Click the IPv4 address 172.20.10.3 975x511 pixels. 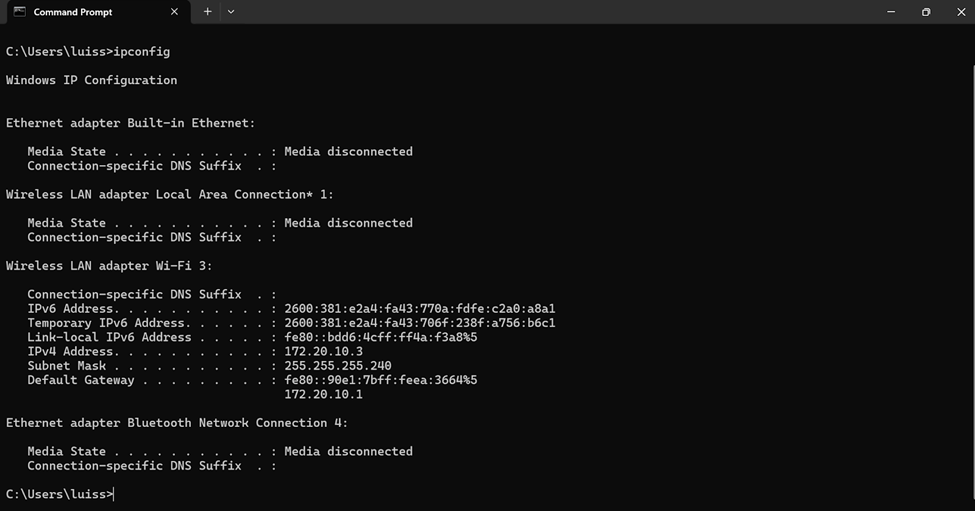tap(323, 352)
